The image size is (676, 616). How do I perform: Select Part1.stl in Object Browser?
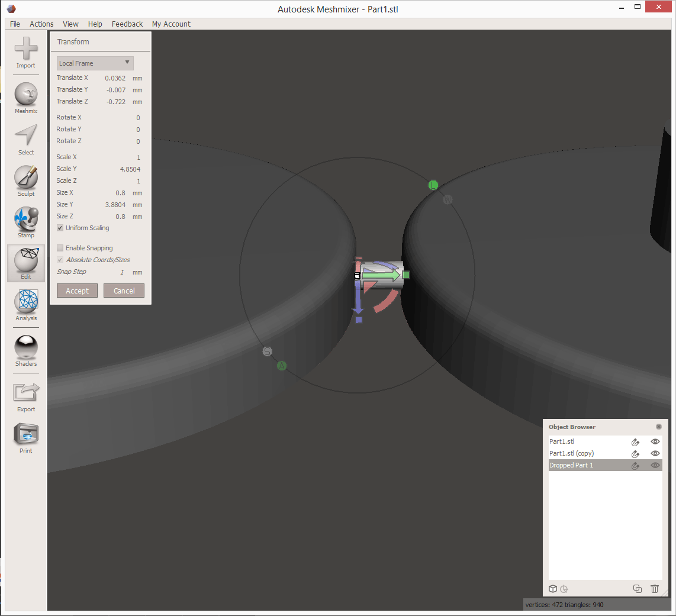606,441
